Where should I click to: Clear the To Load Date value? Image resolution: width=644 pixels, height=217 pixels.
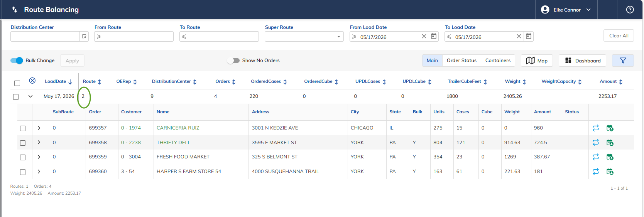(519, 36)
